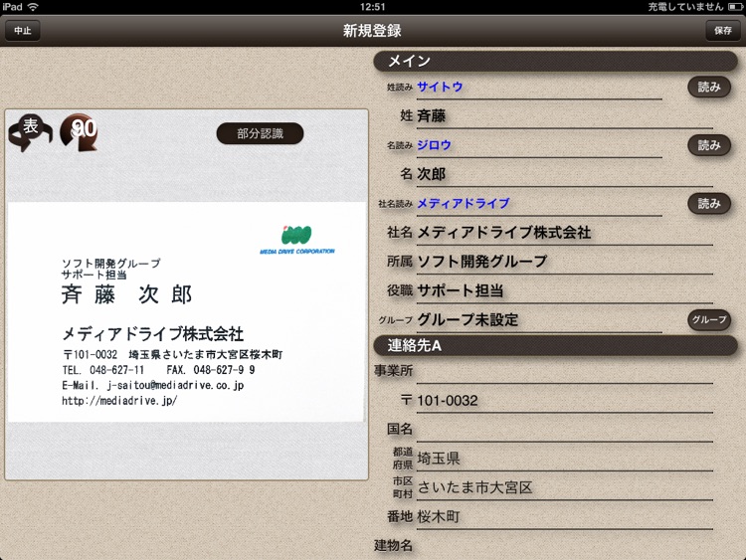Tap the 建物名 building name field

pyautogui.click(x=565, y=546)
